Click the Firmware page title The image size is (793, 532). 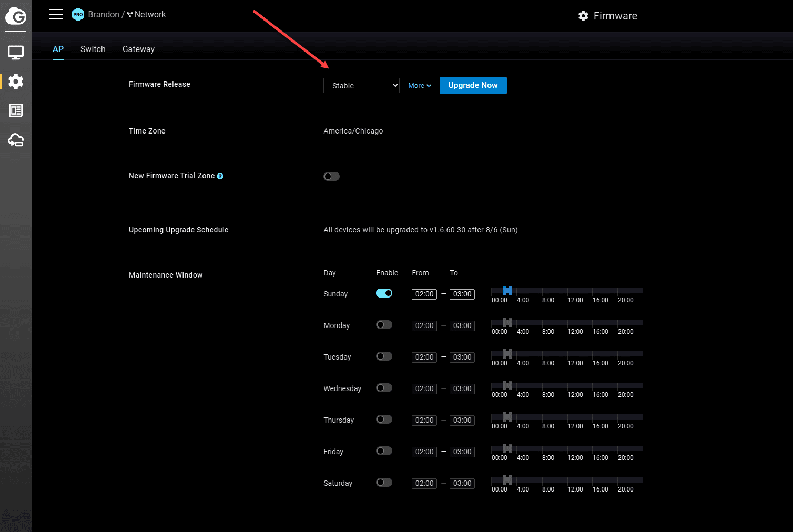coord(615,16)
